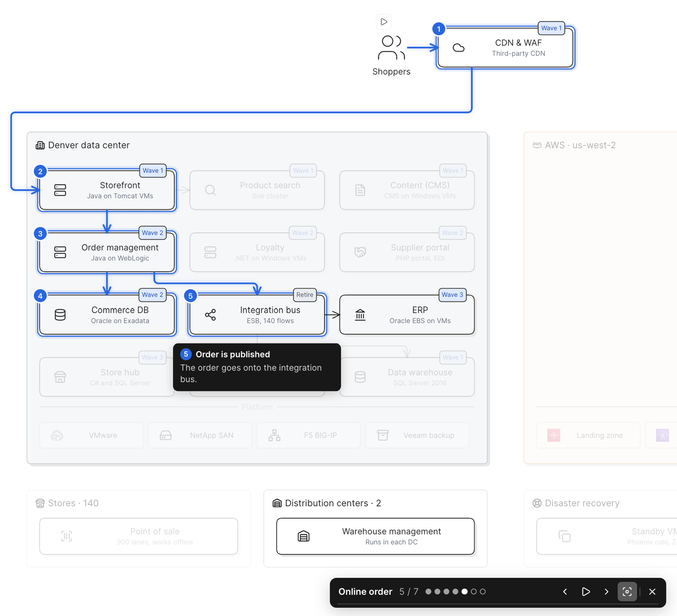Click the ERP bank building icon
Screen dimensions: 677x616
click(x=360, y=315)
